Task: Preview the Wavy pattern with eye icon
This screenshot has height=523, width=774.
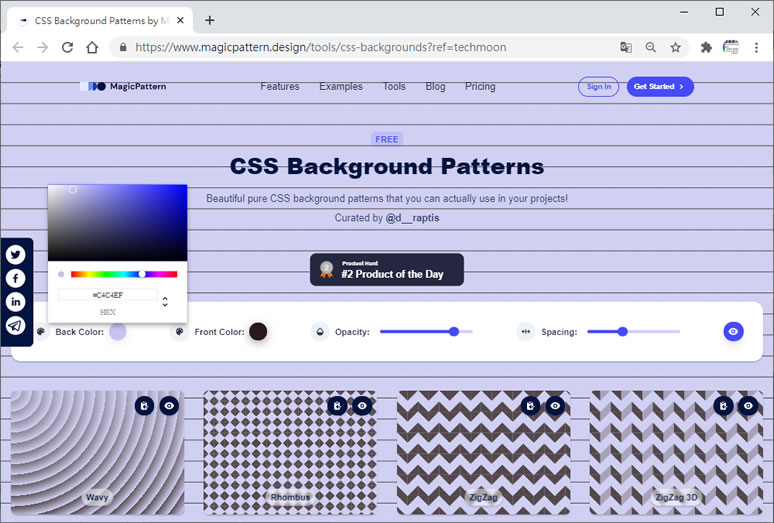Action: [169, 405]
